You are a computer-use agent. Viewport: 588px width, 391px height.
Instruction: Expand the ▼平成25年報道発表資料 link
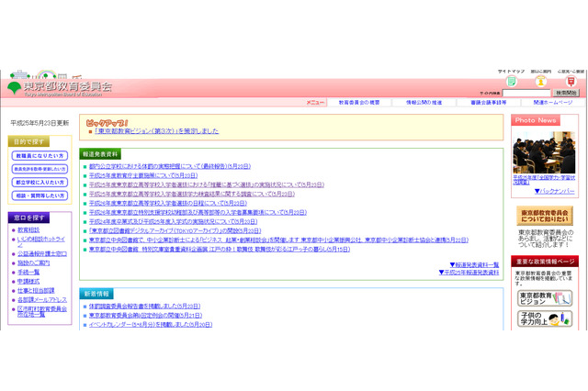coord(468,272)
